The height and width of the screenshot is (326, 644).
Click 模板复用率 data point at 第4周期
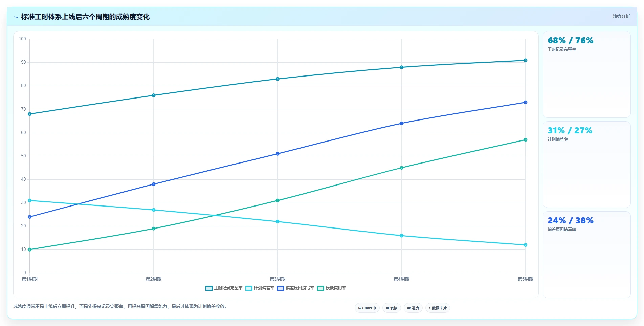tap(401, 168)
